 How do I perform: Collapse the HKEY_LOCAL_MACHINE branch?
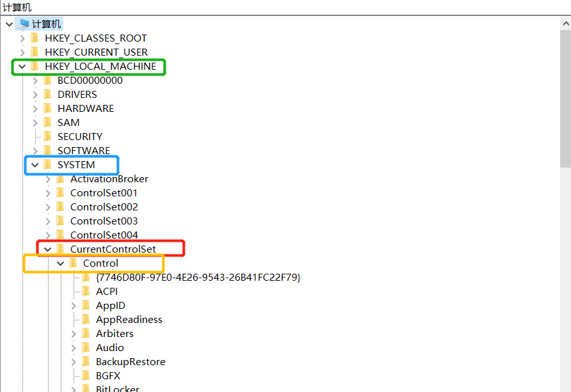pyautogui.click(x=22, y=67)
